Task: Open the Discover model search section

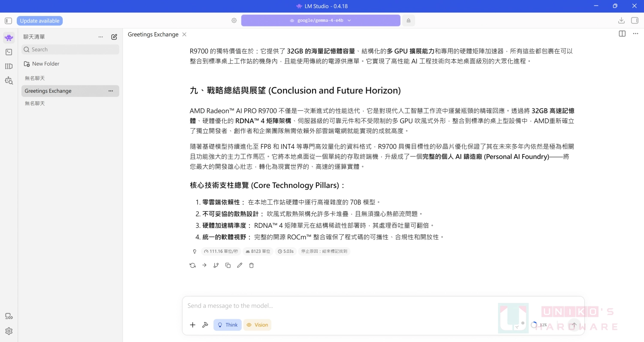Action: click(x=9, y=80)
